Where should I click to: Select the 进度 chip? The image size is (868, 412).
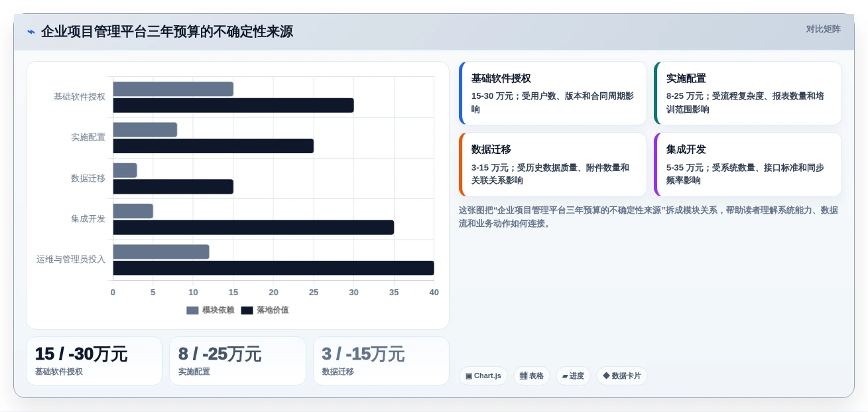[x=573, y=376]
